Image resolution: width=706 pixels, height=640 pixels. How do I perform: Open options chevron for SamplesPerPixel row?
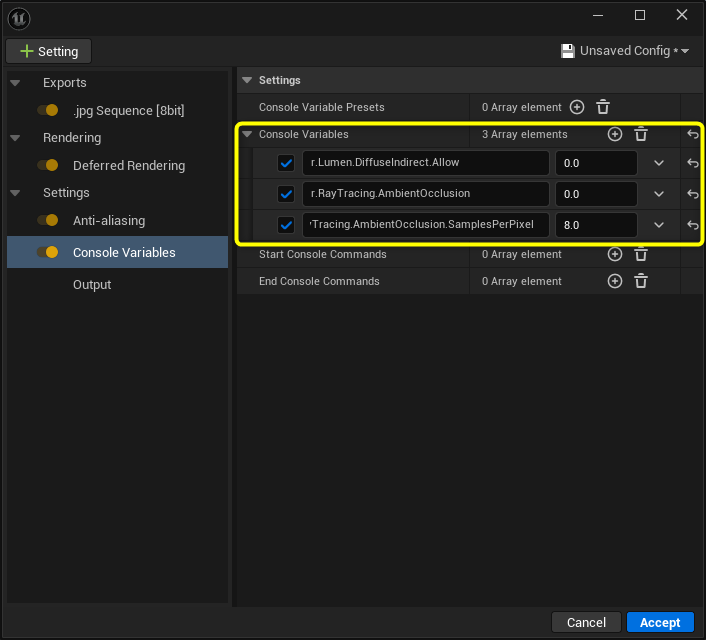659,225
